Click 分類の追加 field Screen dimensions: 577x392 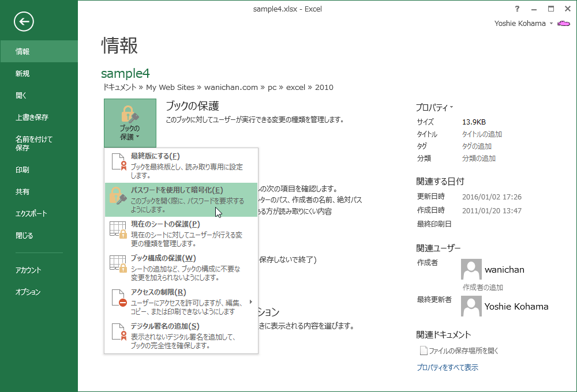(479, 159)
